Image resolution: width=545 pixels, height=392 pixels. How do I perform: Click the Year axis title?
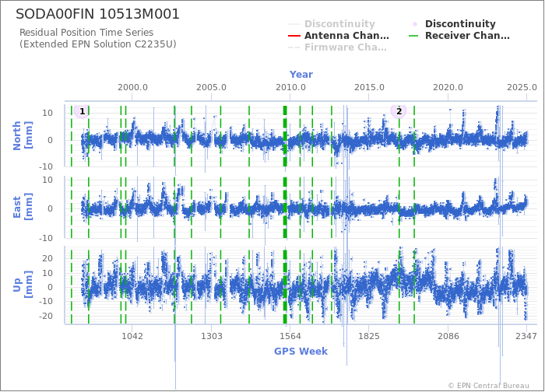(301, 75)
